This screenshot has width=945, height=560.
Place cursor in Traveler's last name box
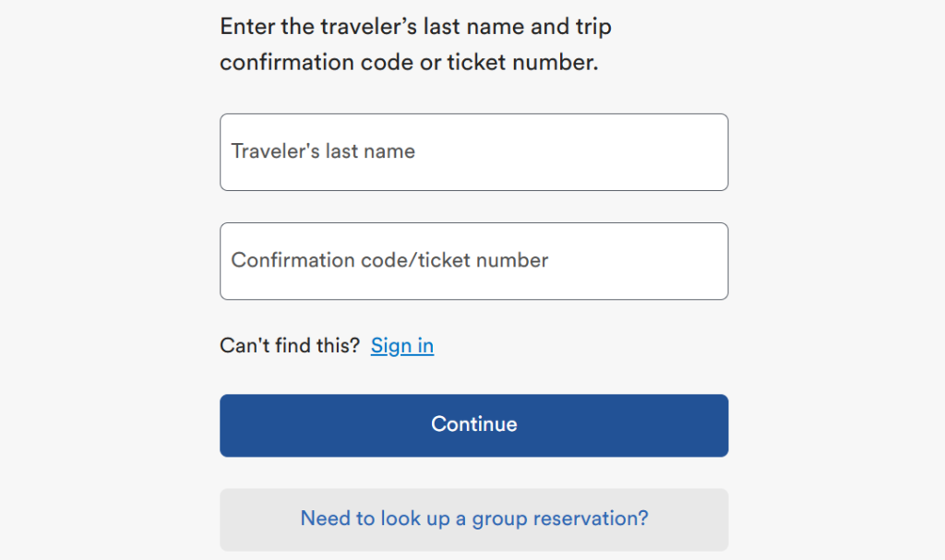pyautogui.click(x=472, y=151)
